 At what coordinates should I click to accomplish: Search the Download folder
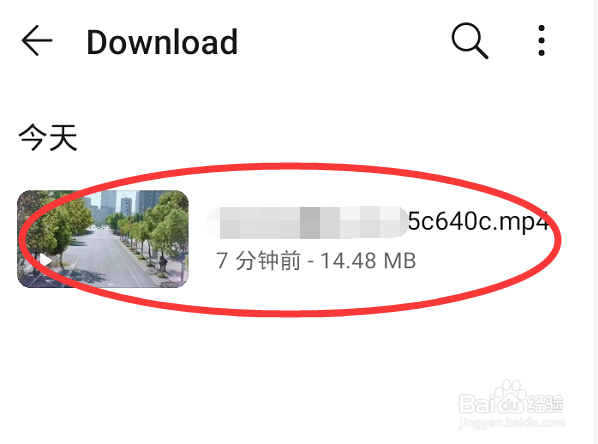(x=470, y=41)
